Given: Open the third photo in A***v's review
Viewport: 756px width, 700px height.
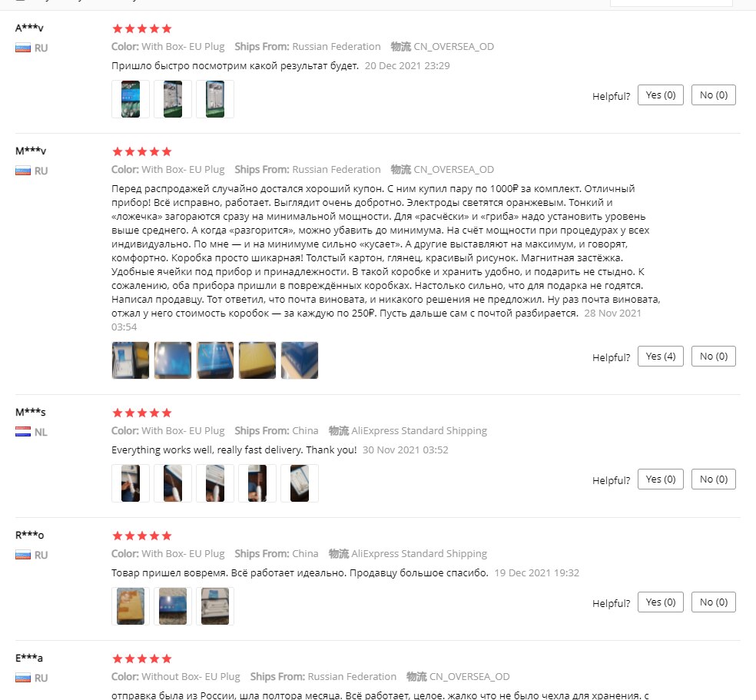Looking at the screenshot, I should [215, 99].
